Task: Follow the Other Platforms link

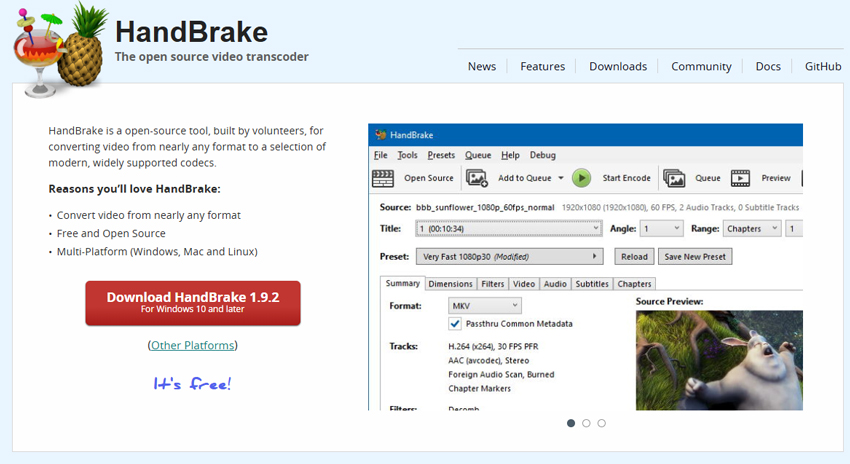Action: point(192,345)
